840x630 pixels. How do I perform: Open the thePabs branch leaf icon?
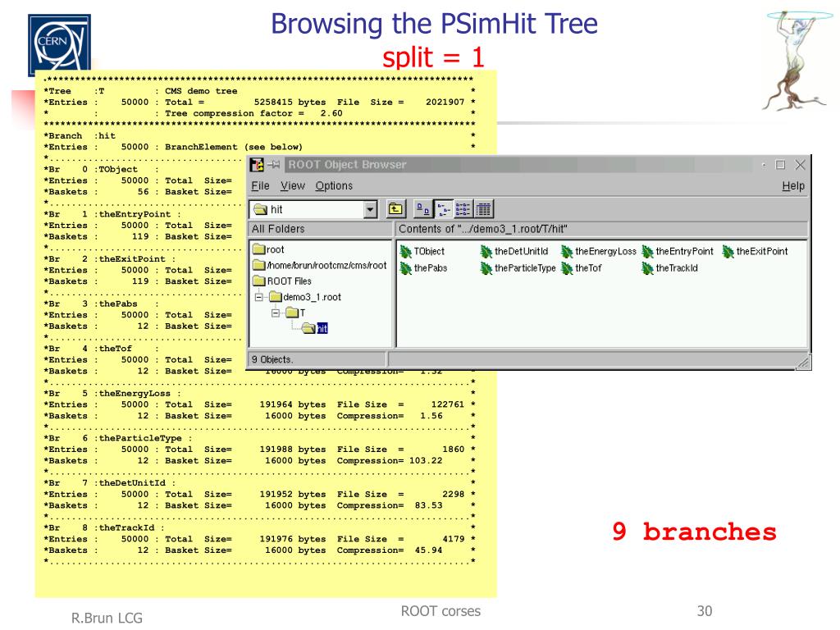[x=405, y=268]
